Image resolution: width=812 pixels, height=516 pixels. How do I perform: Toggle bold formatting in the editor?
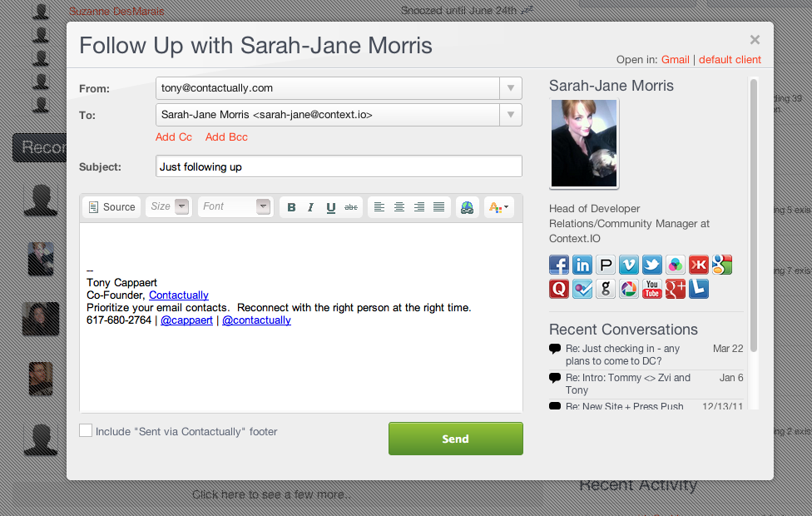(291, 207)
